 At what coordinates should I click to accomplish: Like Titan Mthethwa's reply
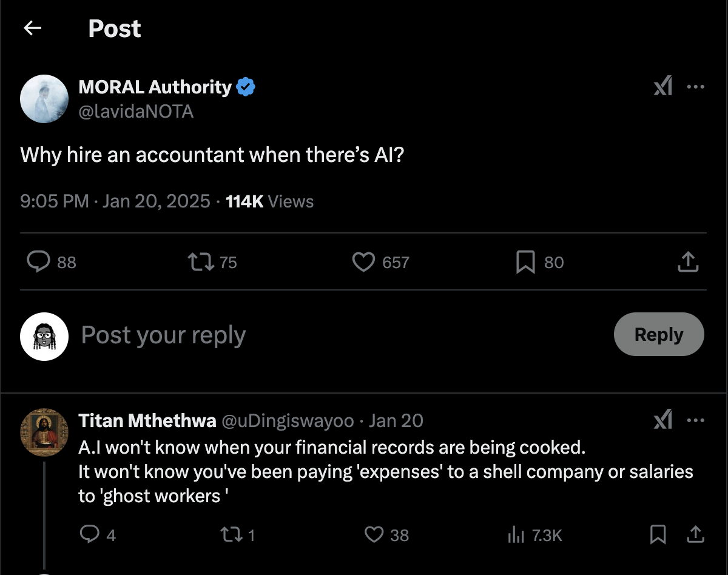376,534
